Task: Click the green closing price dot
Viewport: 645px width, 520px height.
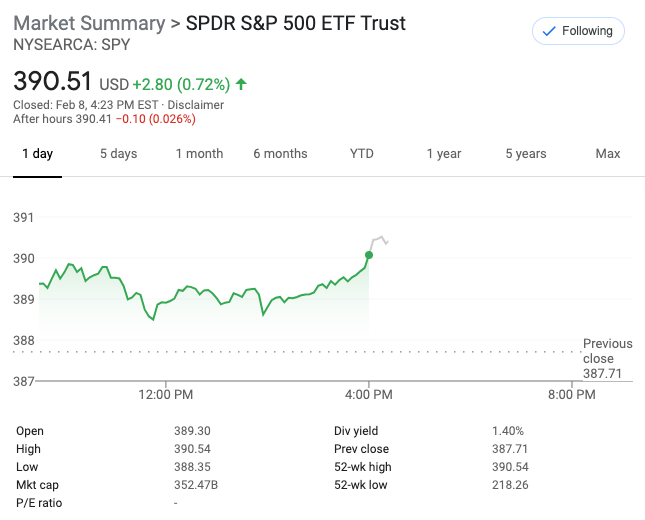Action: pos(369,255)
